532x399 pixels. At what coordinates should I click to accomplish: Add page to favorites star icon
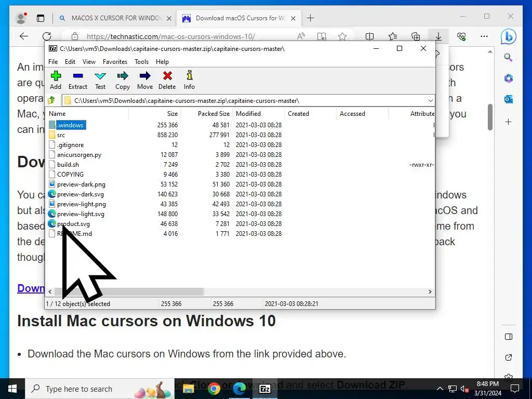[x=342, y=36]
